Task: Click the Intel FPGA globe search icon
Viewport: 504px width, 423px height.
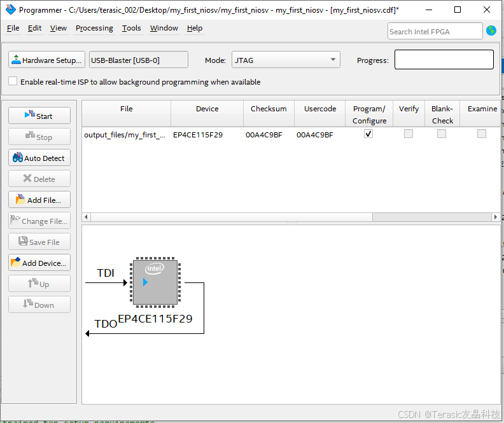Action: point(491,31)
